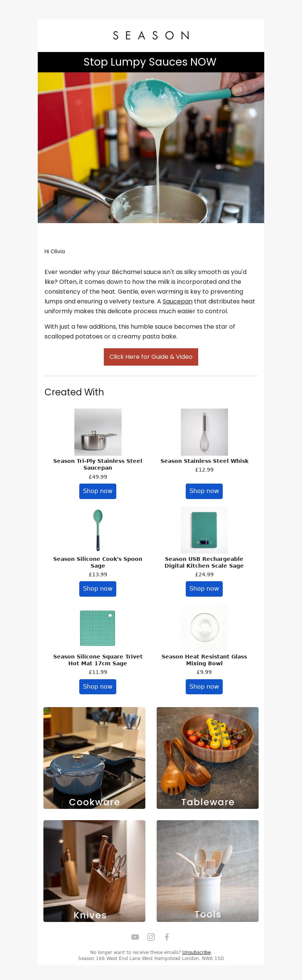Click the hero image of the sauce spoon
Screen dimensions: 302x980
[x=151, y=148]
